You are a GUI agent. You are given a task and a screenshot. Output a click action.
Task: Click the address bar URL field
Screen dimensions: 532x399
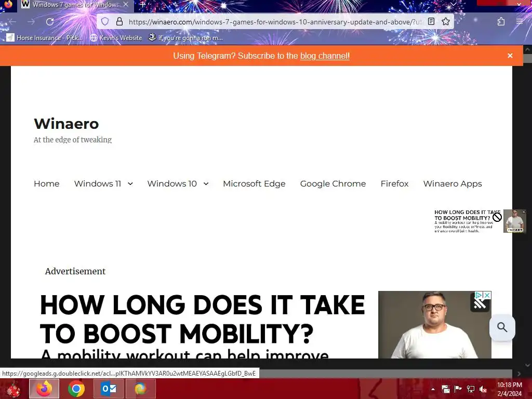coord(275,22)
